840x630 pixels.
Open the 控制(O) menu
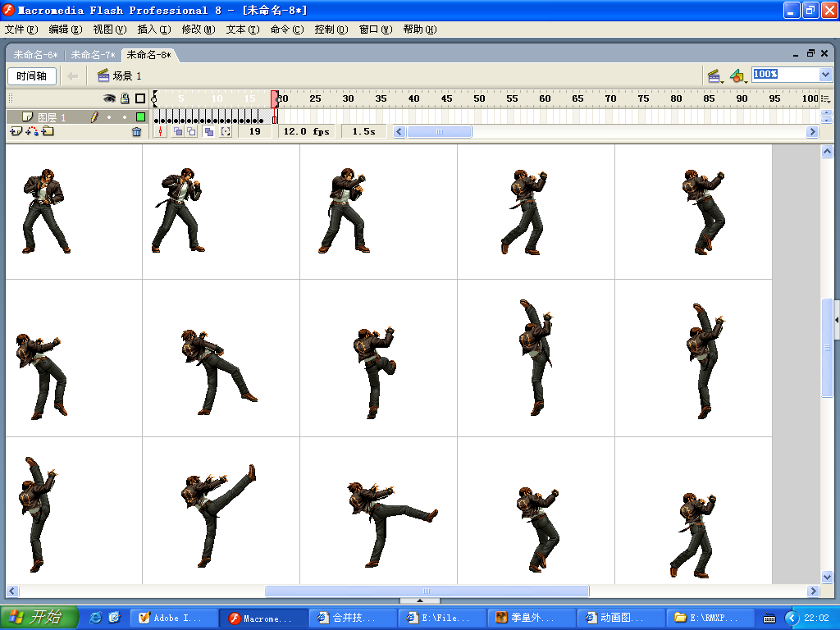pyautogui.click(x=331, y=30)
